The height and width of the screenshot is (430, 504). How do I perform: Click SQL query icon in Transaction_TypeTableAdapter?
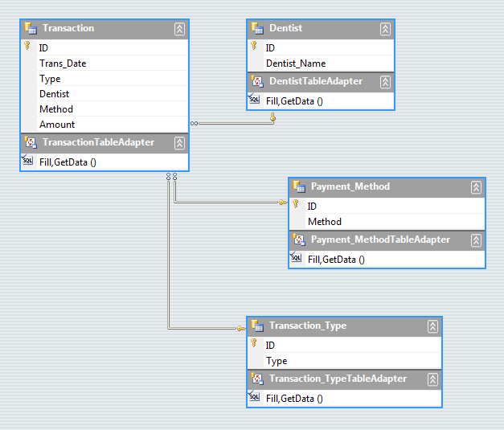254,396
